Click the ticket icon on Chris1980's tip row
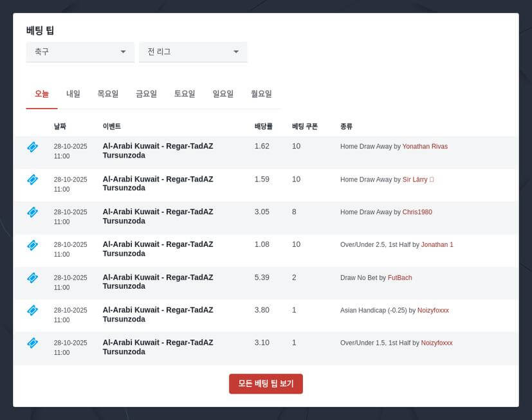532x420 pixels. pyautogui.click(x=32, y=212)
